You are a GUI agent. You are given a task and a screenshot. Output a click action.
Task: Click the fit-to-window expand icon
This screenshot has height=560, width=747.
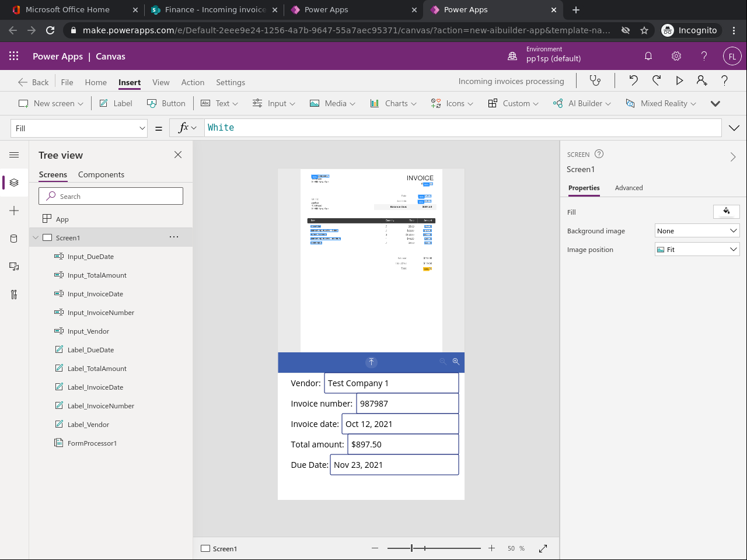(543, 548)
